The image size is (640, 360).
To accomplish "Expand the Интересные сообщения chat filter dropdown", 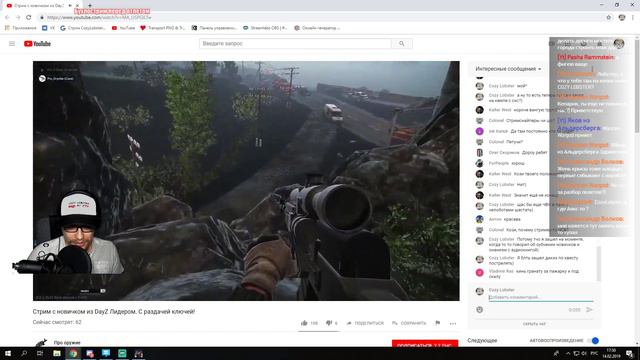I will [x=508, y=69].
